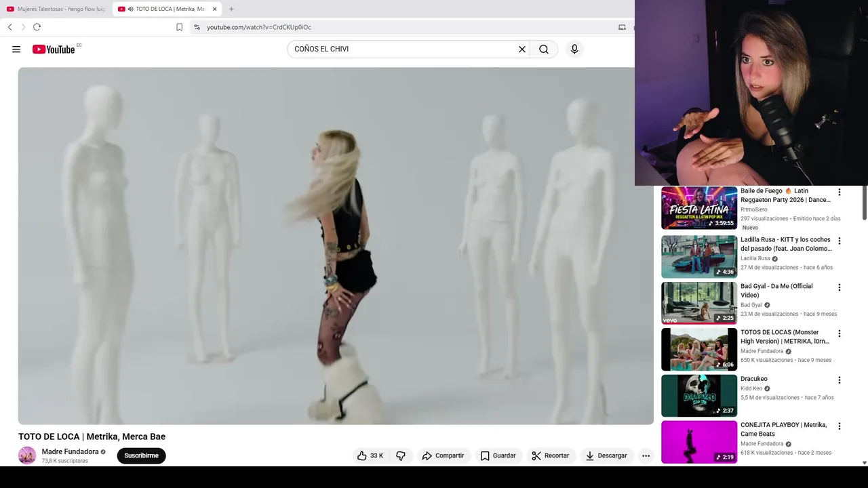Select the TOTO DE LOCA tab
Image resolution: width=868 pixels, height=488 pixels.
[167, 9]
